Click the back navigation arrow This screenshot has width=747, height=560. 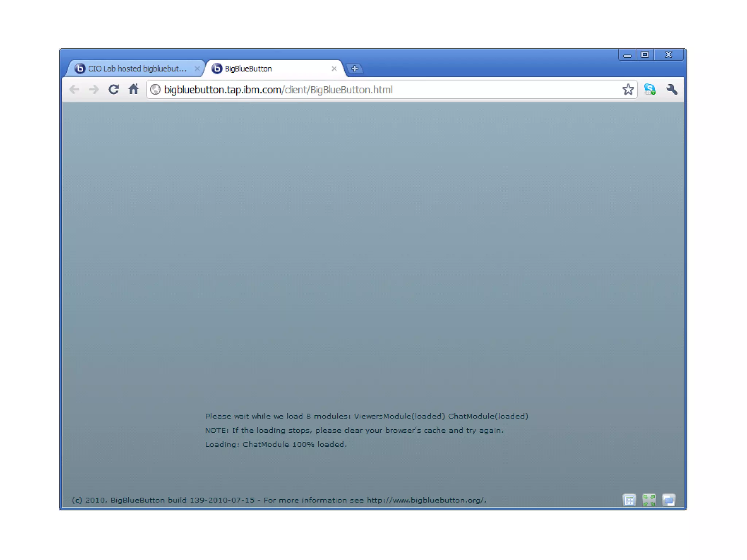pyautogui.click(x=74, y=89)
